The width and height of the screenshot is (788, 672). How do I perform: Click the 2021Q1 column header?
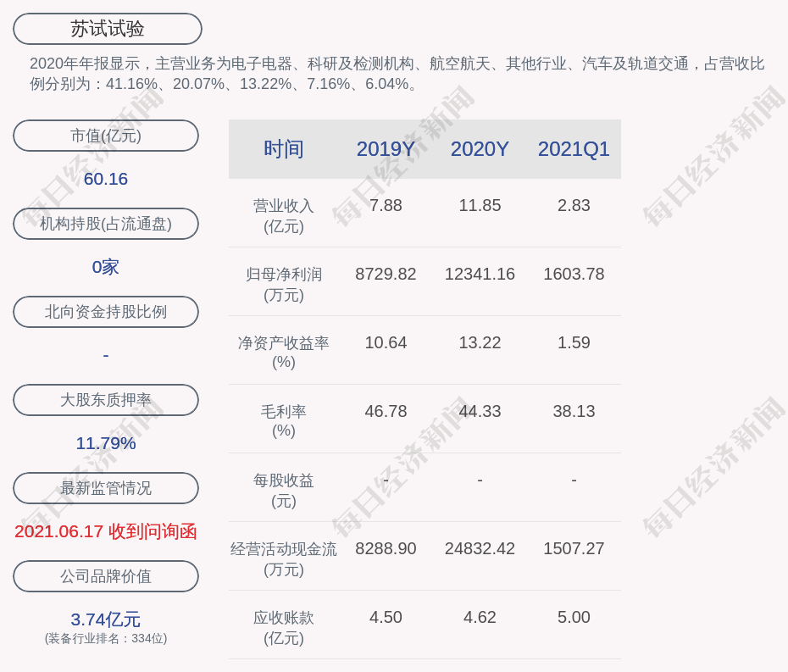574,149
